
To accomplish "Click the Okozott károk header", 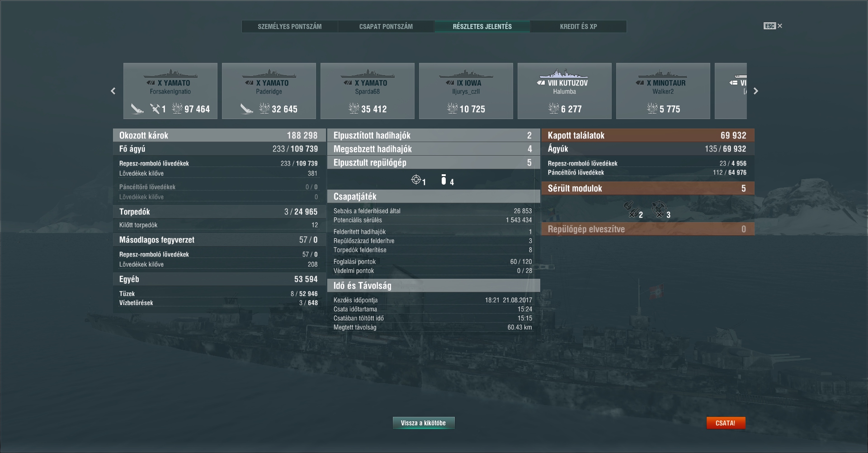I will point(219,135).
